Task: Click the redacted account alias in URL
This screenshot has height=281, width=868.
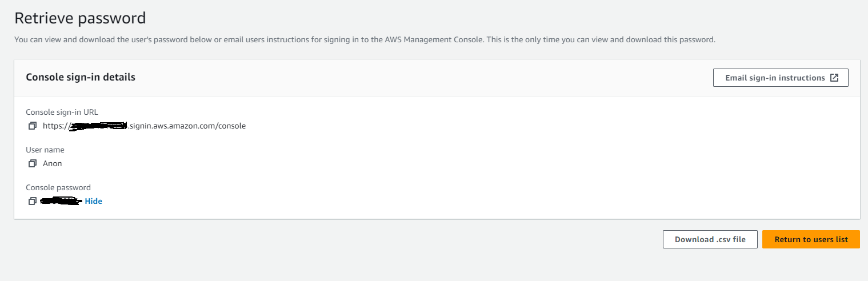Action: [97, 126]
